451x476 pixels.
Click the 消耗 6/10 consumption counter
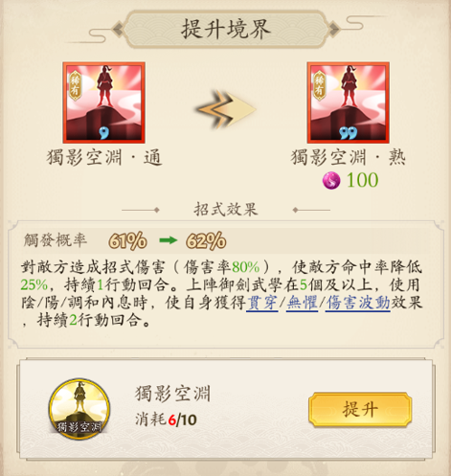pyautogui.click(x=166, y=419)
